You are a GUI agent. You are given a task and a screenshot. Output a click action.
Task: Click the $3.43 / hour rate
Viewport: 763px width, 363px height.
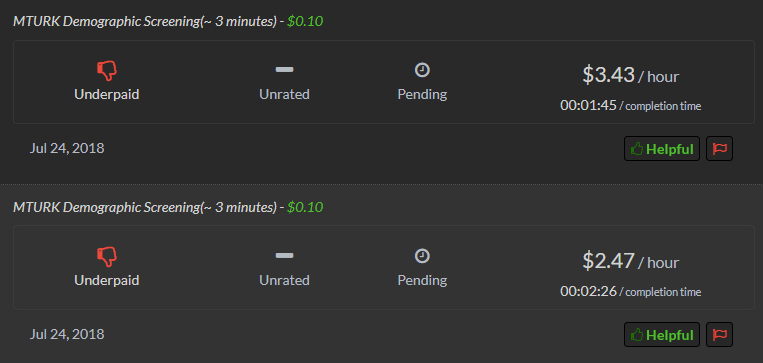pyautogui.click(x=631, y=75)
